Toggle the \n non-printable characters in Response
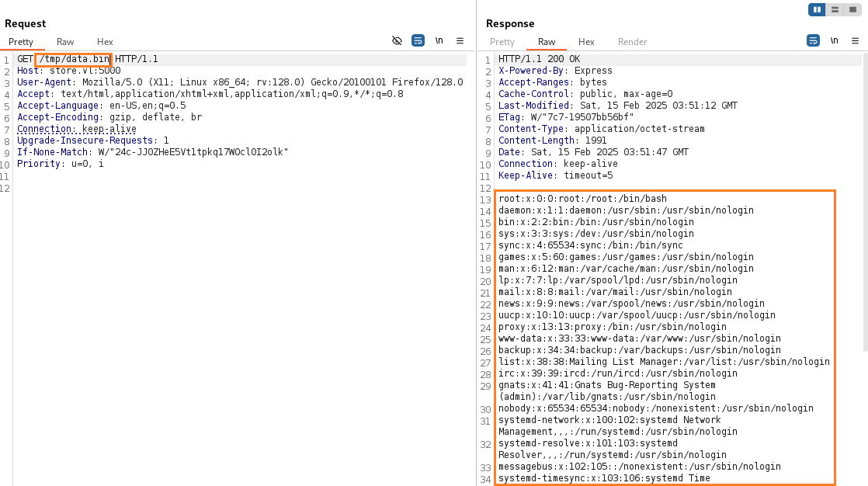The width and height of the screenshot is (868, 486). pyautogui.click(x=835, y=40)
